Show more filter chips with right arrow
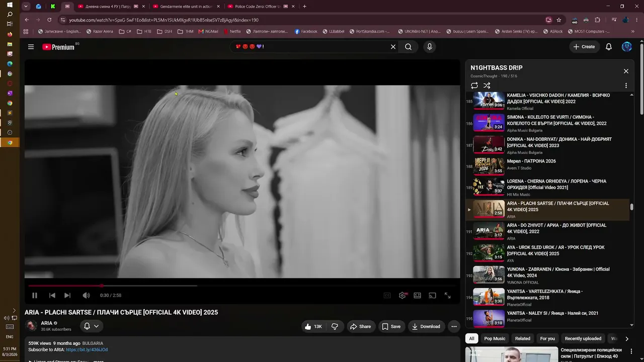The image size is (644, 362). [x=627, y=339]
